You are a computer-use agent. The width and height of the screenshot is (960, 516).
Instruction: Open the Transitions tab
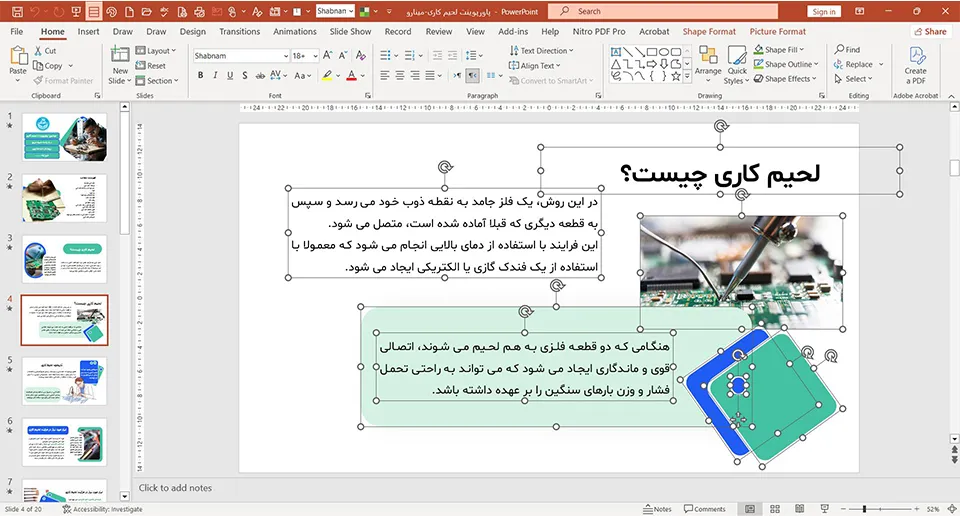[239, 31]
